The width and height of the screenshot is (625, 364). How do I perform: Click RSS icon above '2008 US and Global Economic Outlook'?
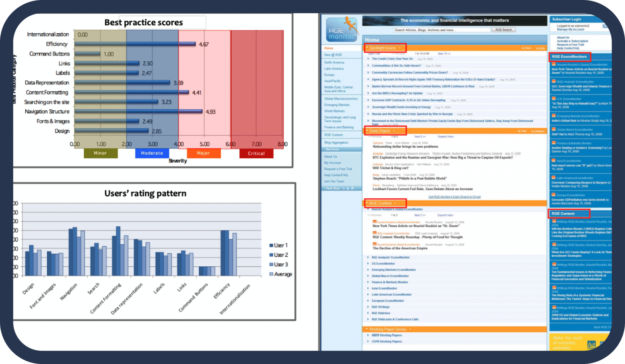click(554, 307)
